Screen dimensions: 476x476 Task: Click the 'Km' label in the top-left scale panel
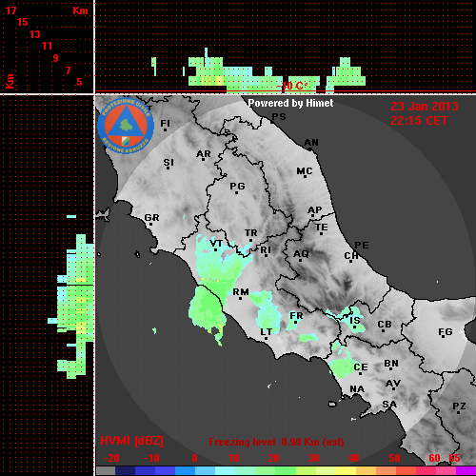pos(80,10)
